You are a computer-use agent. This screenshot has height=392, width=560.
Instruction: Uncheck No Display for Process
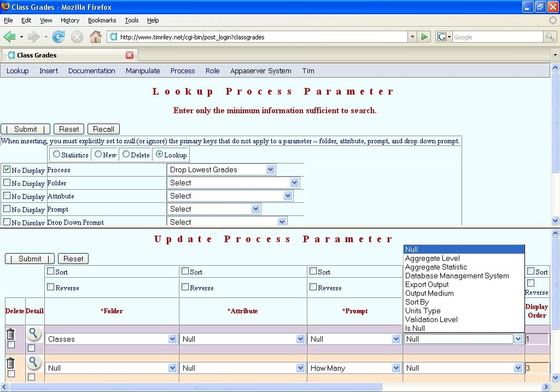coord(7,169)
